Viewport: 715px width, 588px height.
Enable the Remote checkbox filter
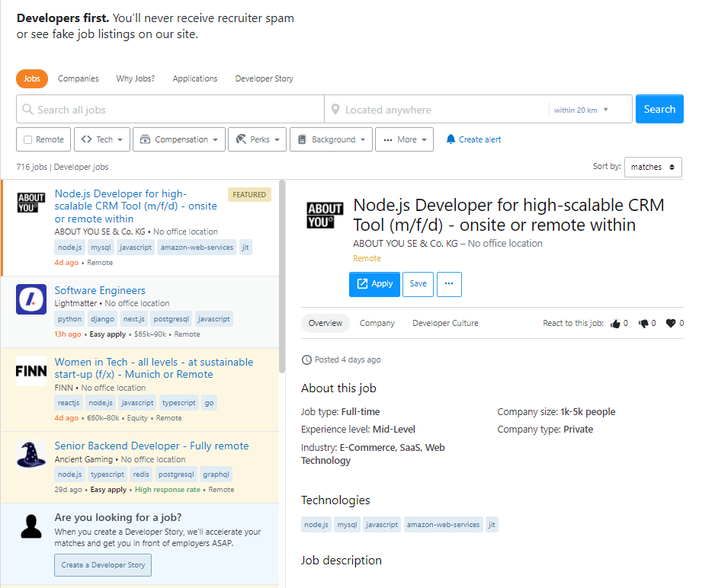[28, 140]
